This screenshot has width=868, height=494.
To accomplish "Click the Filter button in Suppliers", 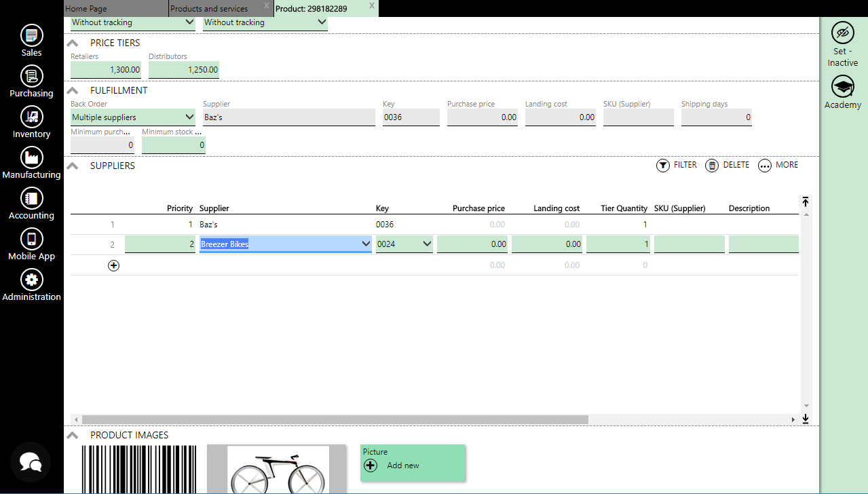I will coord(676,165).
